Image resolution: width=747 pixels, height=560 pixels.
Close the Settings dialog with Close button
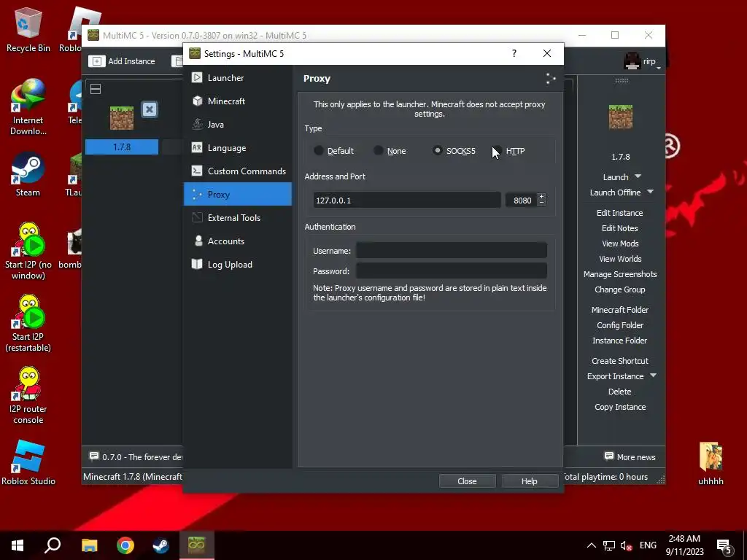pyautogui.click(x=467, y=481)
